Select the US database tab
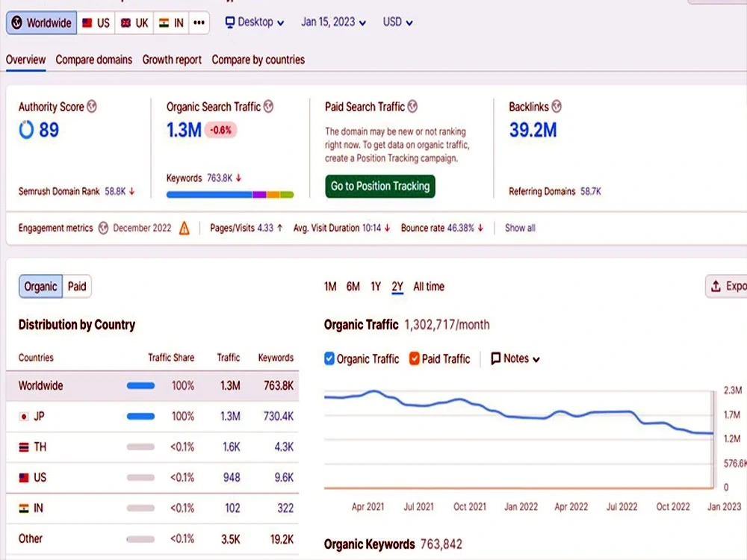 click(x=96, y=23)
